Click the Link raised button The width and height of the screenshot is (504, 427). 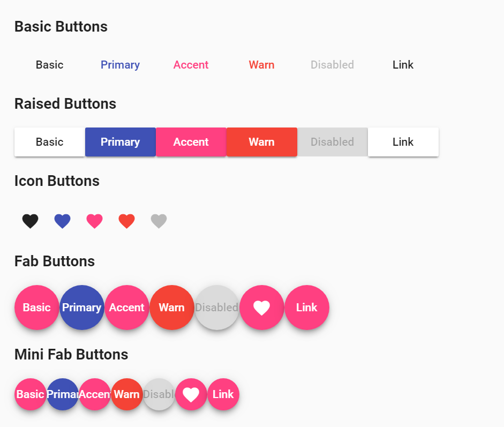[403, 142]
